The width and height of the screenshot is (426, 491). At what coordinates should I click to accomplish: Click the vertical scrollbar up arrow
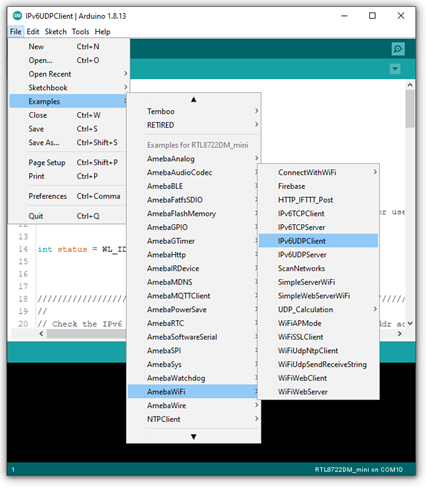coord(410,85)
